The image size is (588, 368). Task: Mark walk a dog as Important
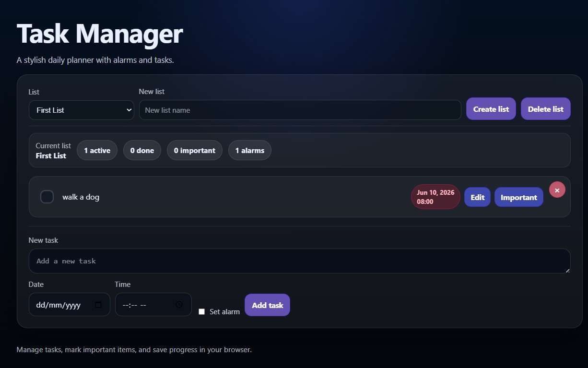click(519, 197)
